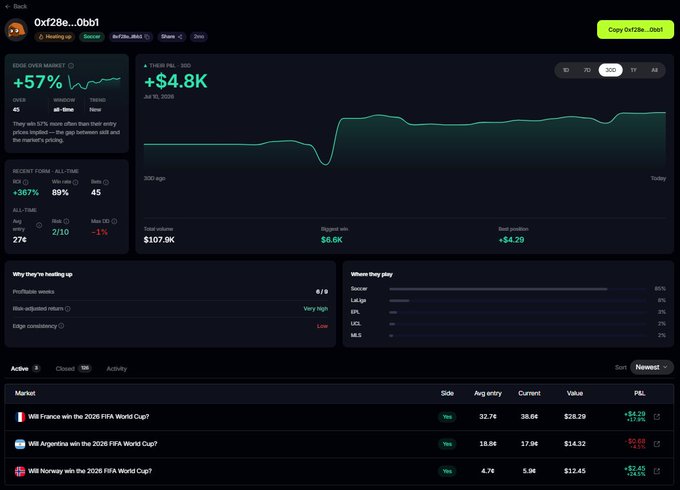Click the Heating up flame badge

click(55, 36)
